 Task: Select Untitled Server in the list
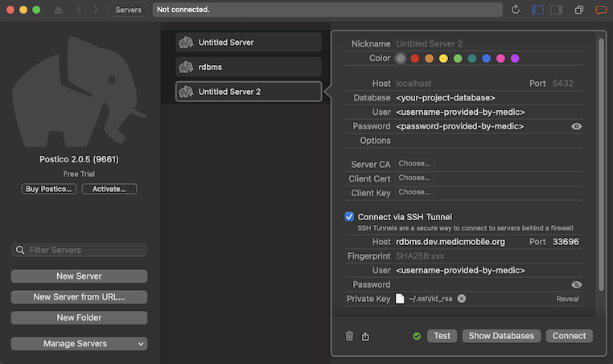click(x=249, y=42)
